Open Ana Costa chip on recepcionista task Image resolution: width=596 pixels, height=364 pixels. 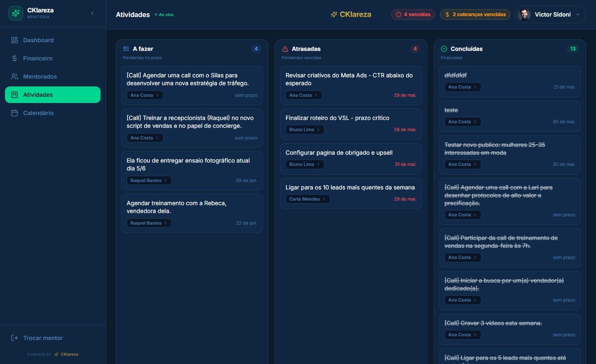[x=144, y=138]
